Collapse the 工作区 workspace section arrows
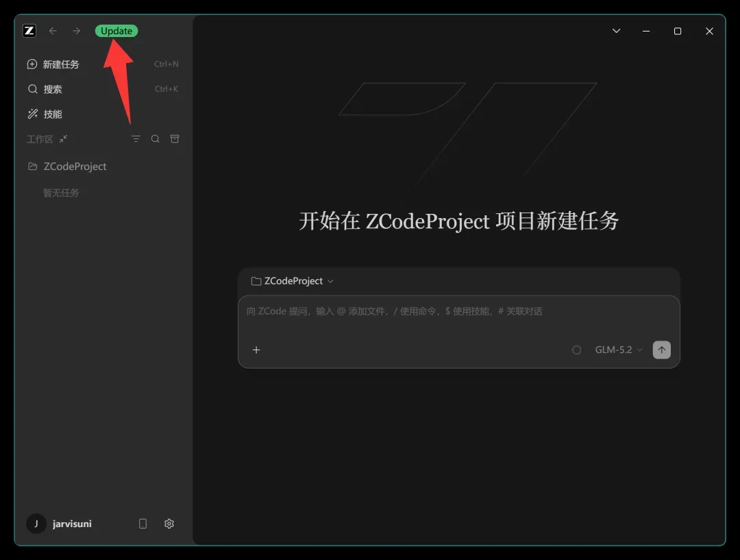The width and height of the screenshot is (740, 560). pyautogui.click(x=63, y=139)
